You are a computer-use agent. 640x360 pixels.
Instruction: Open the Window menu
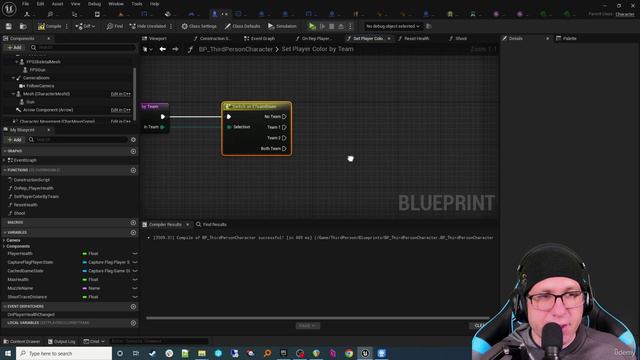[116, 4]
